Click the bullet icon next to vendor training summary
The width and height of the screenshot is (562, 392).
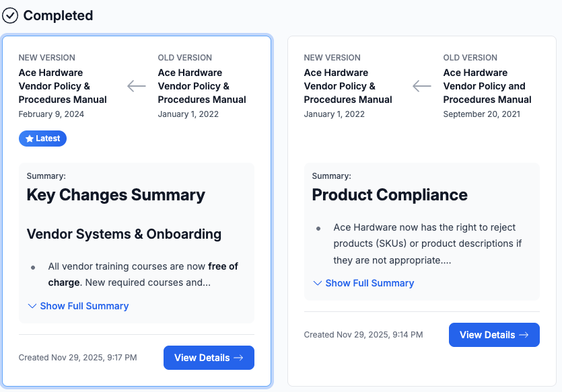point(33,267)
